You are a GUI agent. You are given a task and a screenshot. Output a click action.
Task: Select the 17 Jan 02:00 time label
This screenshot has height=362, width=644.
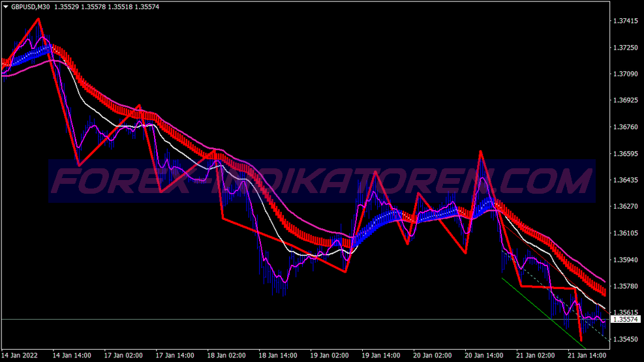[123, 356]
